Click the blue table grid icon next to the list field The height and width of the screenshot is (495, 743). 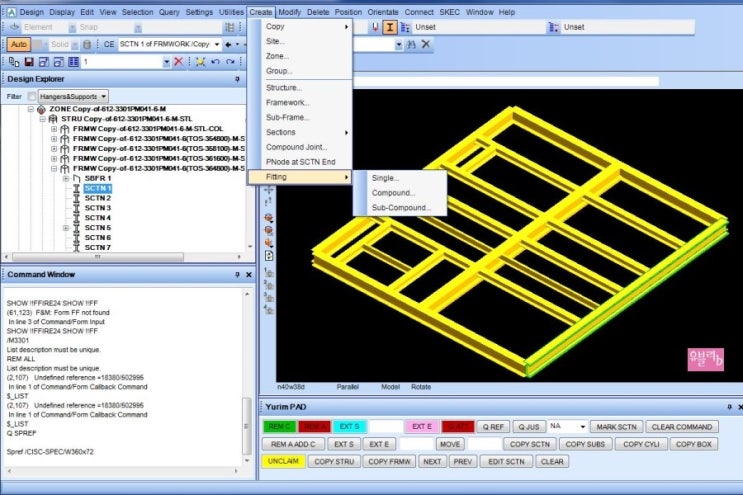click(73, 62)
